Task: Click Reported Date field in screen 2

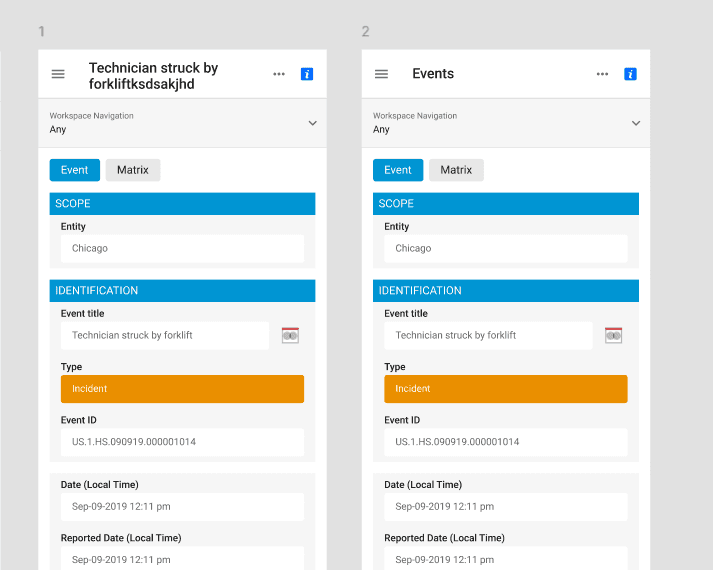Action: tap(506, 559)
